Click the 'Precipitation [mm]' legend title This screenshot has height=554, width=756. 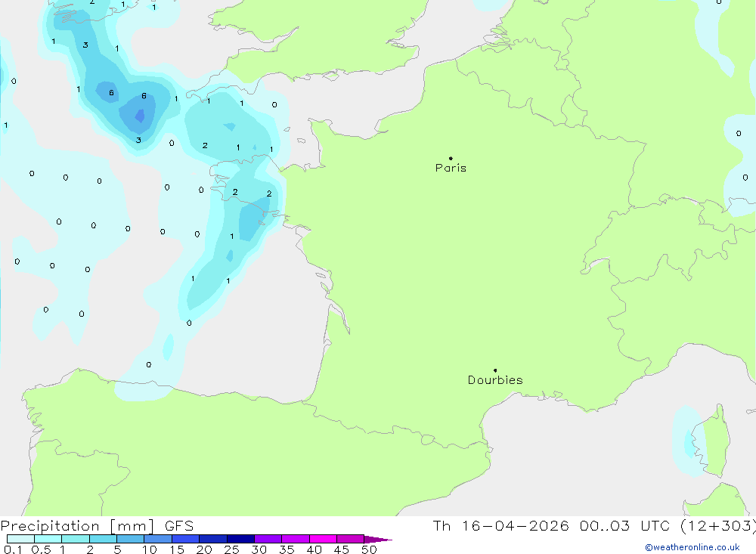point(78,525)
